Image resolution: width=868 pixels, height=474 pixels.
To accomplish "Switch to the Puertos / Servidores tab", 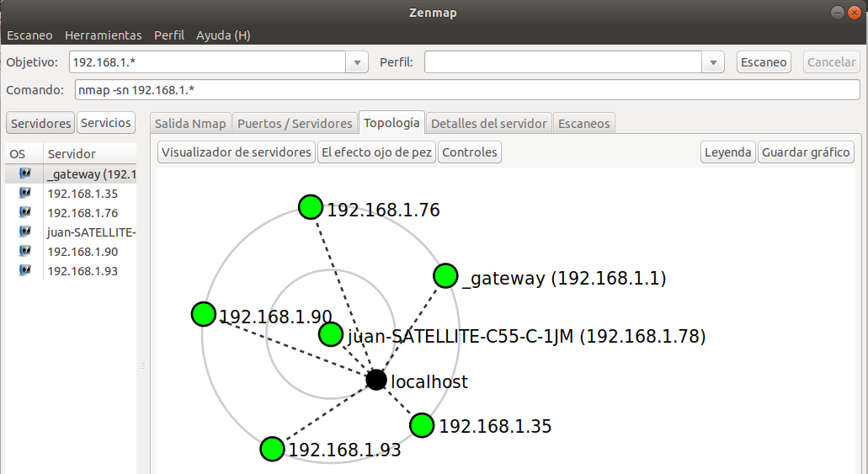I will [295, 123].
